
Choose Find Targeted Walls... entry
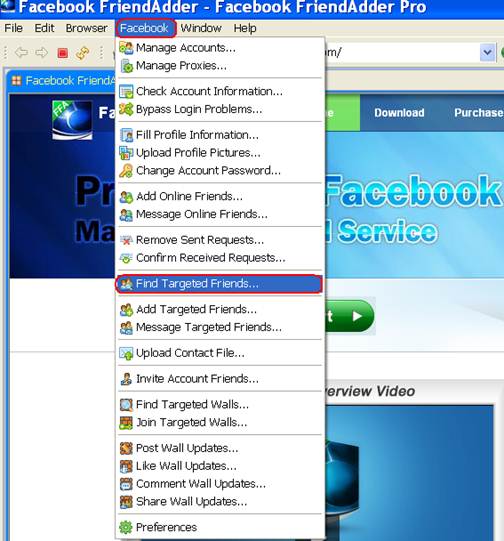point(220,405)
